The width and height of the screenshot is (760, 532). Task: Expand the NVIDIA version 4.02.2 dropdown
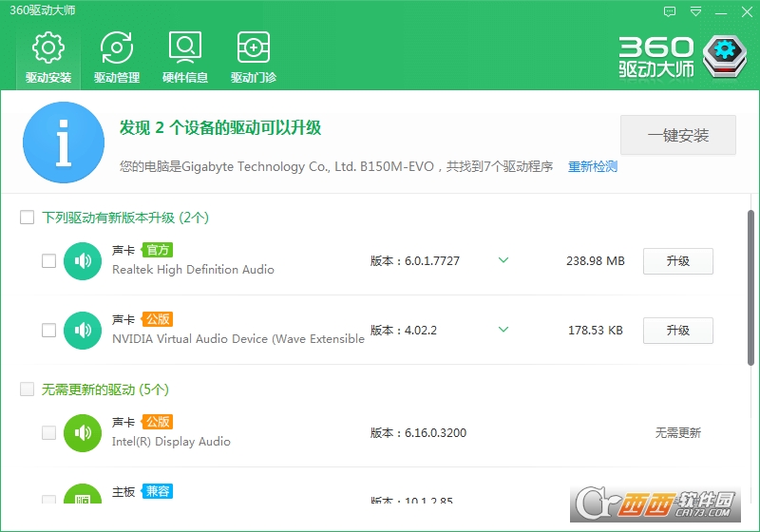pyautogui.click(x=503, y=330)
